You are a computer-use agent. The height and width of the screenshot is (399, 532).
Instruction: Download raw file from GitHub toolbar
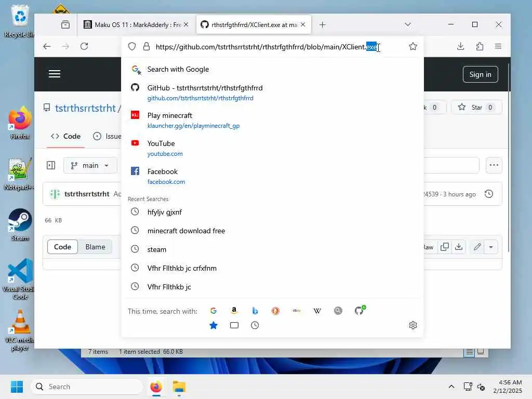pyautogui.click(x=459, y=247)
